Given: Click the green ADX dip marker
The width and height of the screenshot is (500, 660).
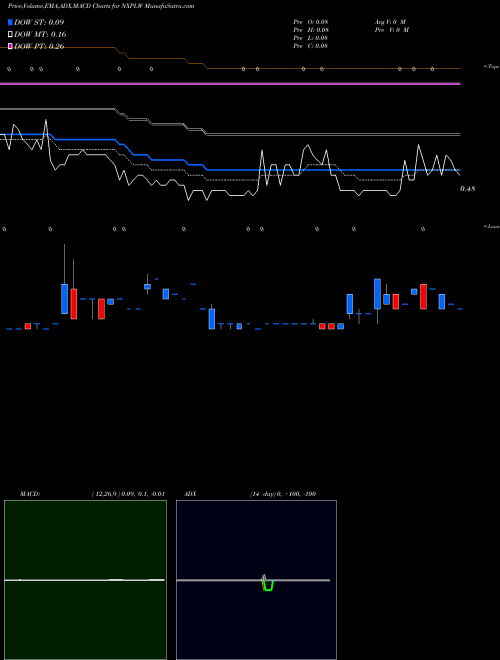Looking at the screenshot, I should pos(268,585).
